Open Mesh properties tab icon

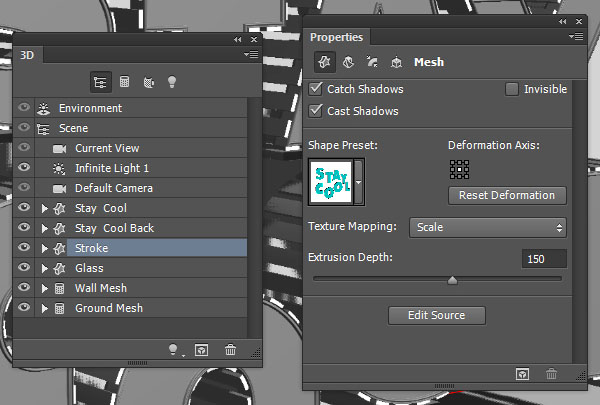click(x=325, y=62)
